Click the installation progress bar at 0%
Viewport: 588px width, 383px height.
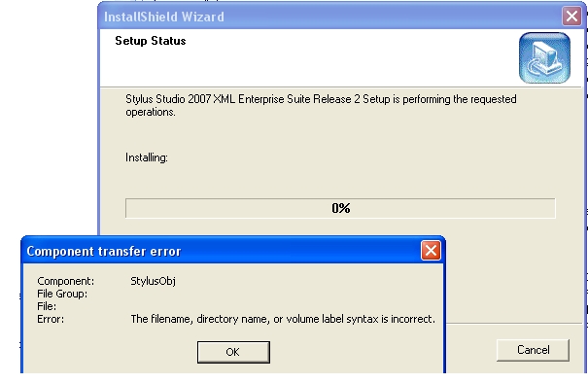[x=340, y=208]
